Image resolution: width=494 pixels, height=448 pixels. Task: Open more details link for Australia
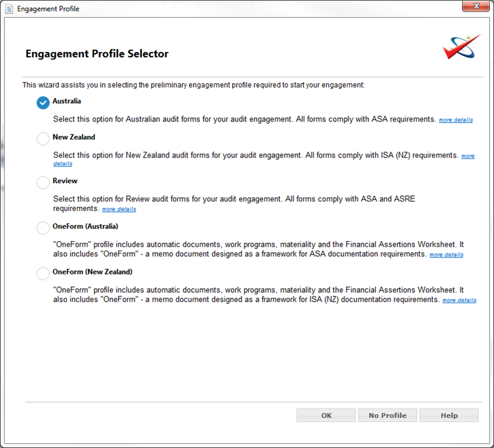[x=456, y=120]
